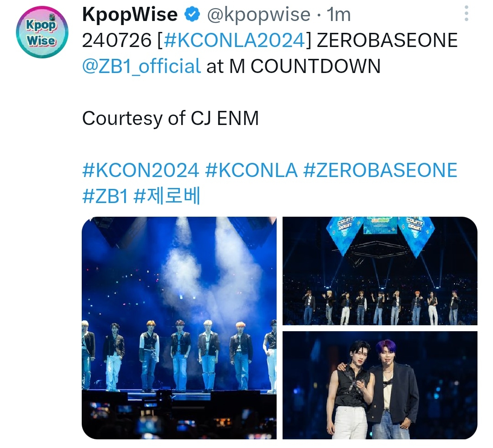
Task: Open the #KCONLA2024 hashtag
Action: click(235, 40)
